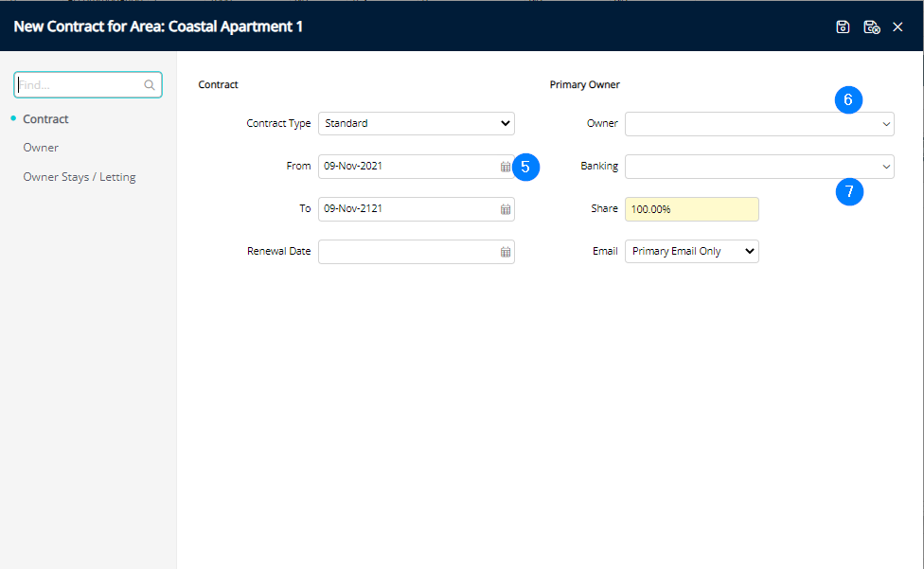Click the Save icon in header
Screen dimensions: 924x569
tap(843, 27)
